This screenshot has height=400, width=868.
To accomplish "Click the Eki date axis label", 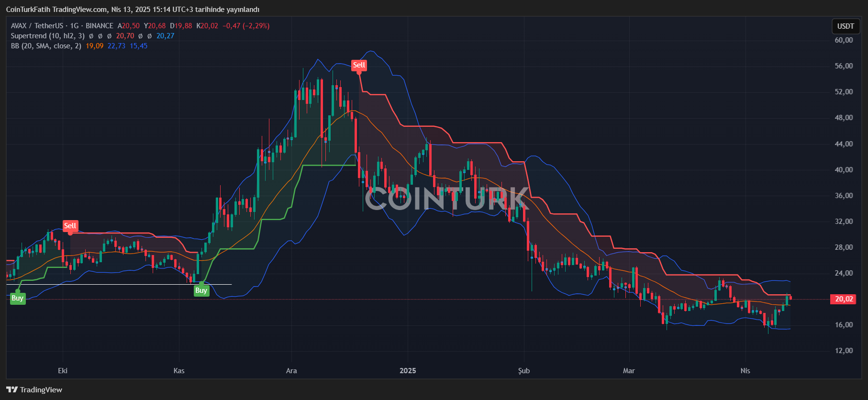I will click(x=63, y=371).
